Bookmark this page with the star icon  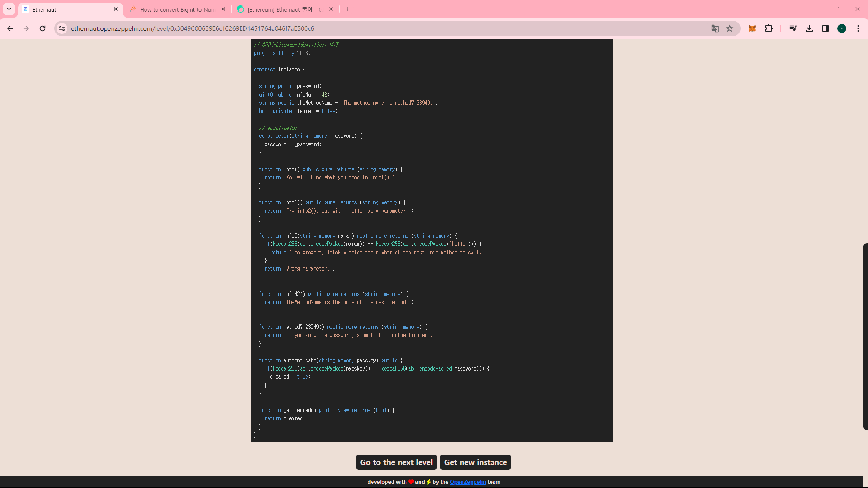730,28
